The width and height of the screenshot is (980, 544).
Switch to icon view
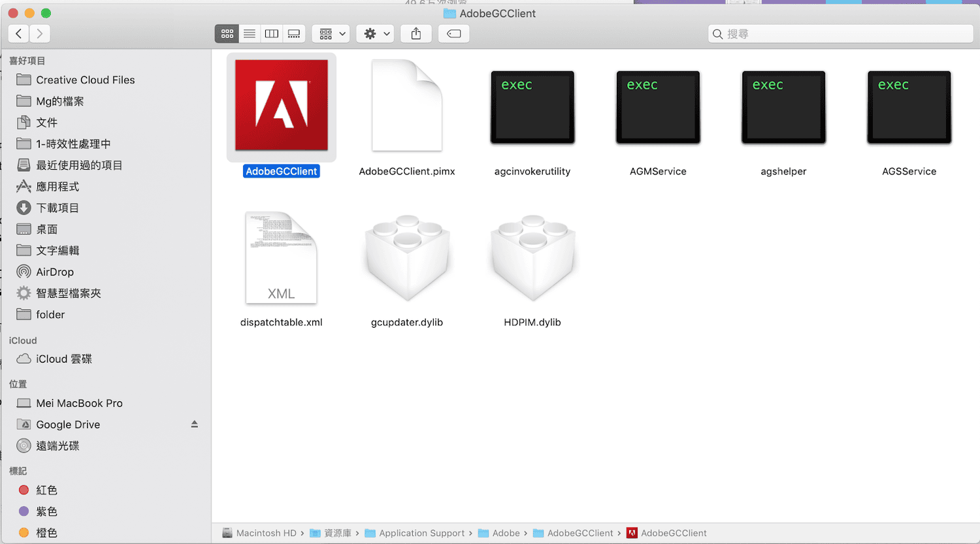click(x=227, y=33)
